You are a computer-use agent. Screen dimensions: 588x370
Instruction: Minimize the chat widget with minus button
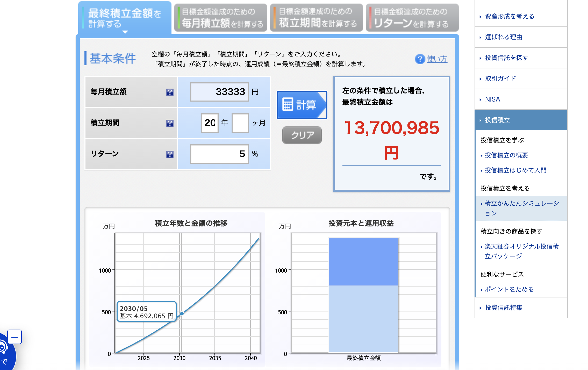[15, 337]
